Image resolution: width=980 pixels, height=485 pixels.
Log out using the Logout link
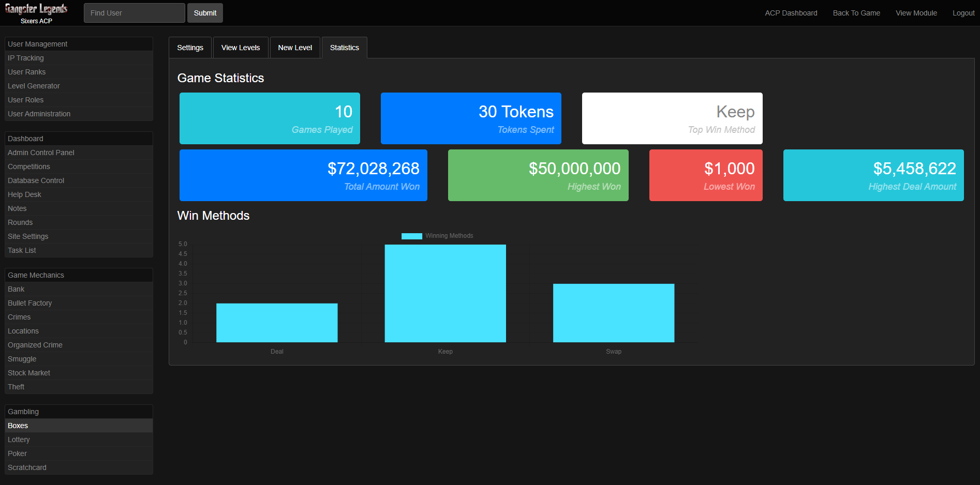(963, 13)
